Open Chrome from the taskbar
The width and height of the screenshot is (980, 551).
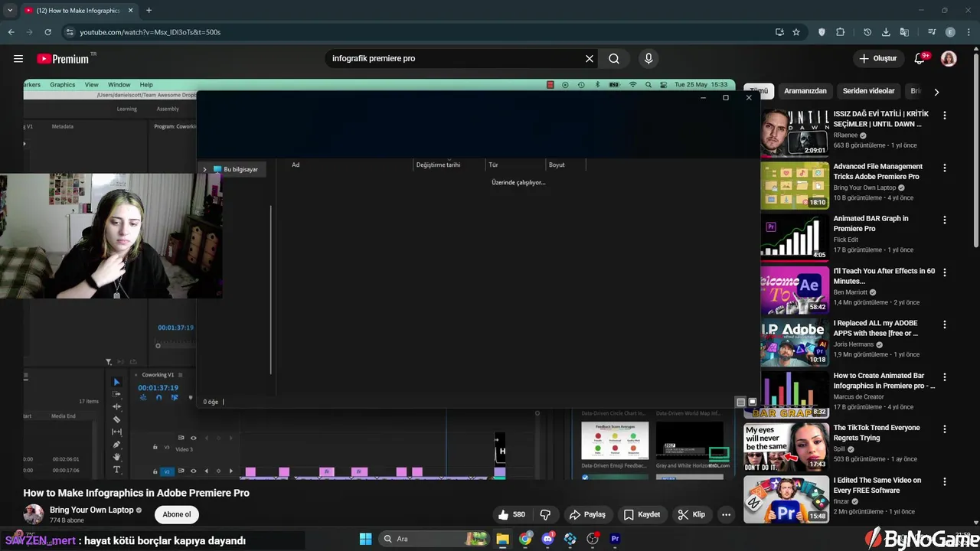pyautogui.click(x=525, y=539)
